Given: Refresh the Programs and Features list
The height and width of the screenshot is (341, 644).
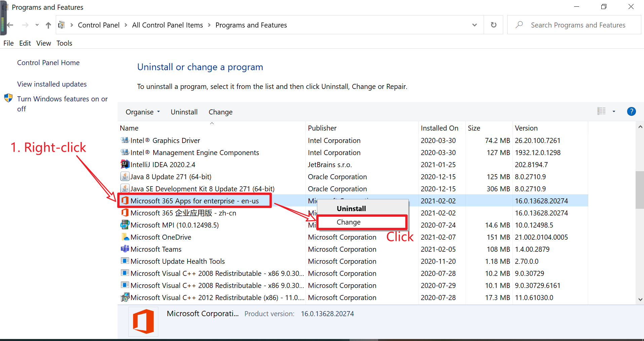Looking at the screenshot, I should coord(493,25).
